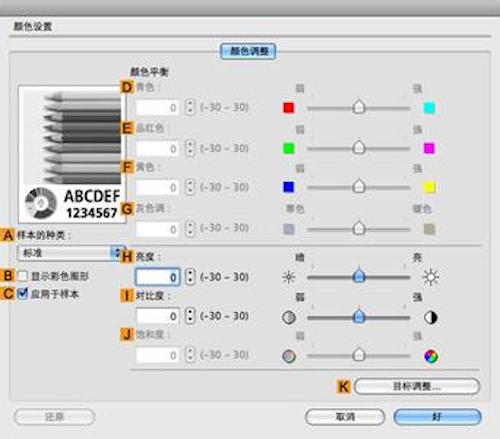This screenshot has height=439, width=500.
Task: Confirm with the 好 button
Action: tap(437, 417)
